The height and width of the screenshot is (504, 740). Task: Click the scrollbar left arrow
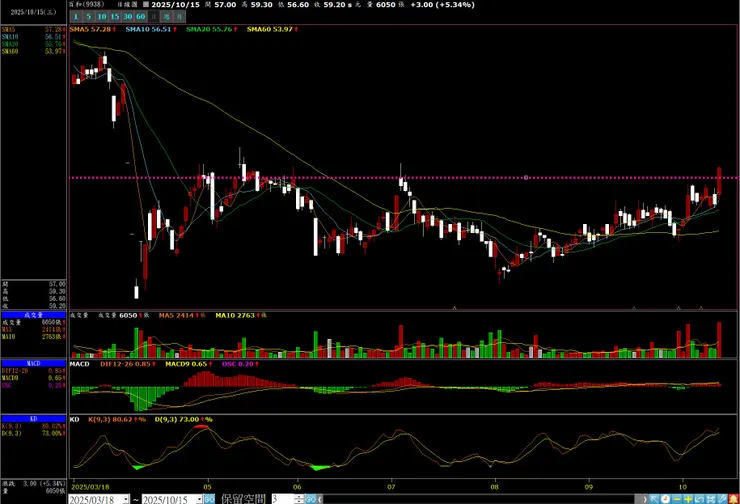[x=320, y=499]
